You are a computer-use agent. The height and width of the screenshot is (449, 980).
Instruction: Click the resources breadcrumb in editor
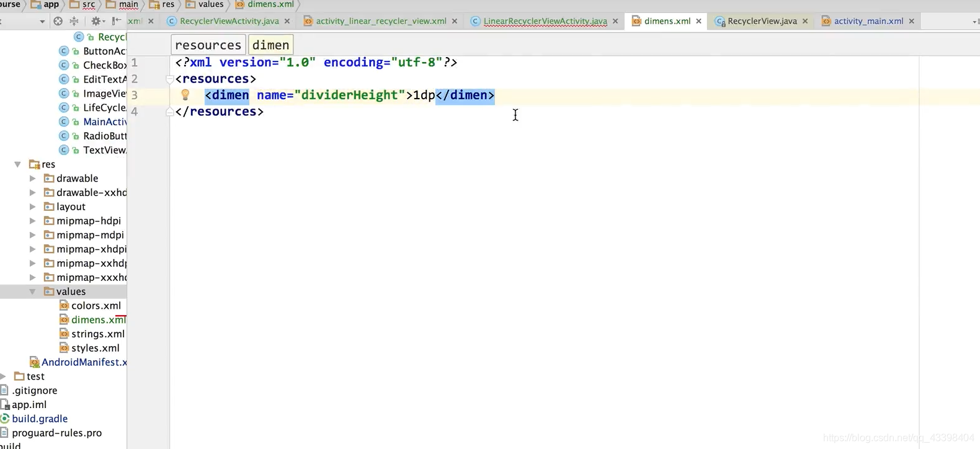[x=208, y=45]
